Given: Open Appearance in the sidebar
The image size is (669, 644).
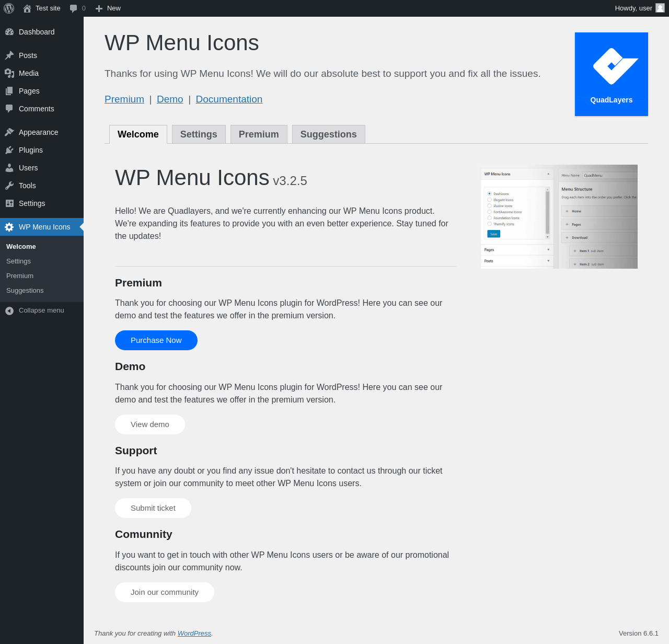Looking at the screenshot, I should click(42, 132).
